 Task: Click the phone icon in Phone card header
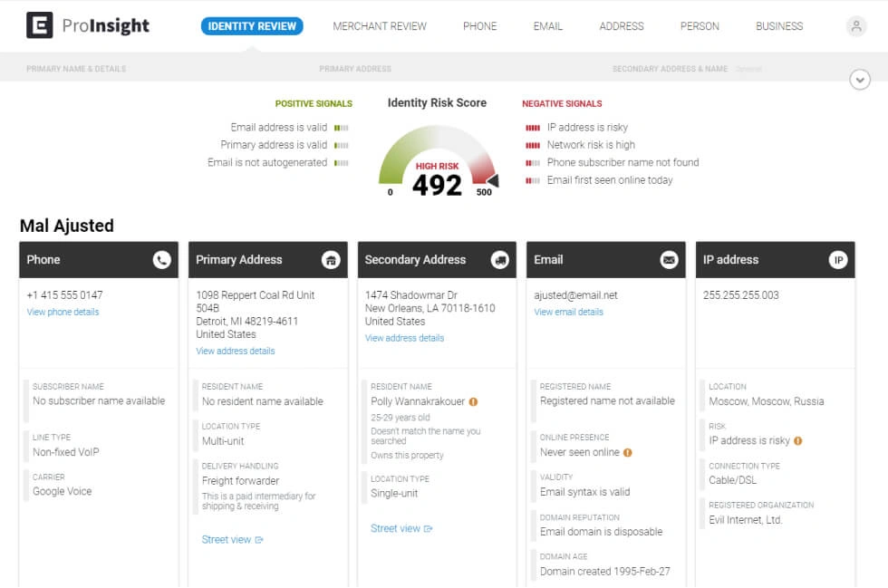tap(162, 260)
